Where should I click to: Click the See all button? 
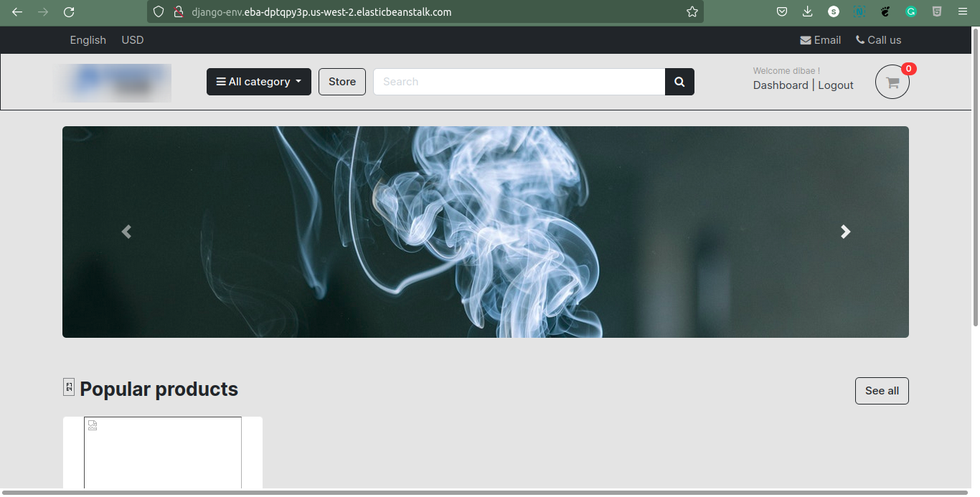pyautogui.click(x=882, y=391)
